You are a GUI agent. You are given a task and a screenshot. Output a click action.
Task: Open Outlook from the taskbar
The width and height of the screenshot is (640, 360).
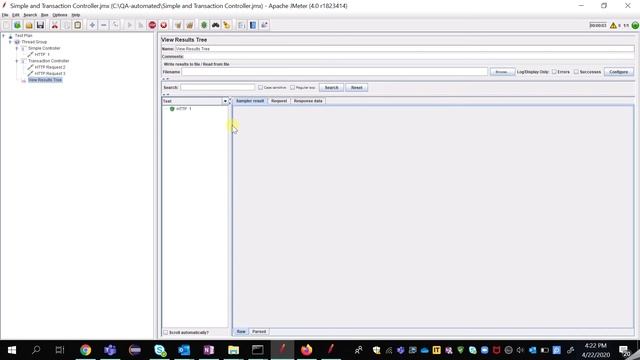(x=184, y=350)
